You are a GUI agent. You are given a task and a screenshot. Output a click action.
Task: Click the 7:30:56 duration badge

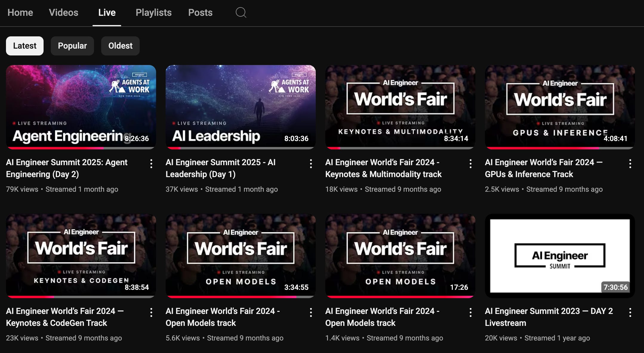(x=615, y=287)
